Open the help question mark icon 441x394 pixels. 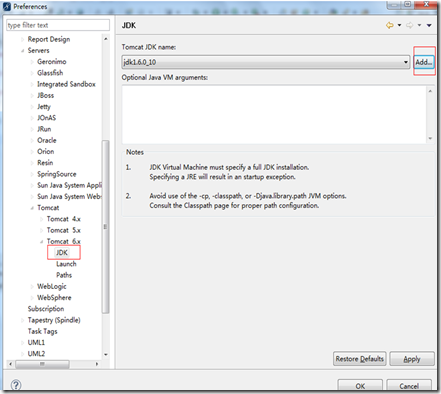[x=16, y=385]
